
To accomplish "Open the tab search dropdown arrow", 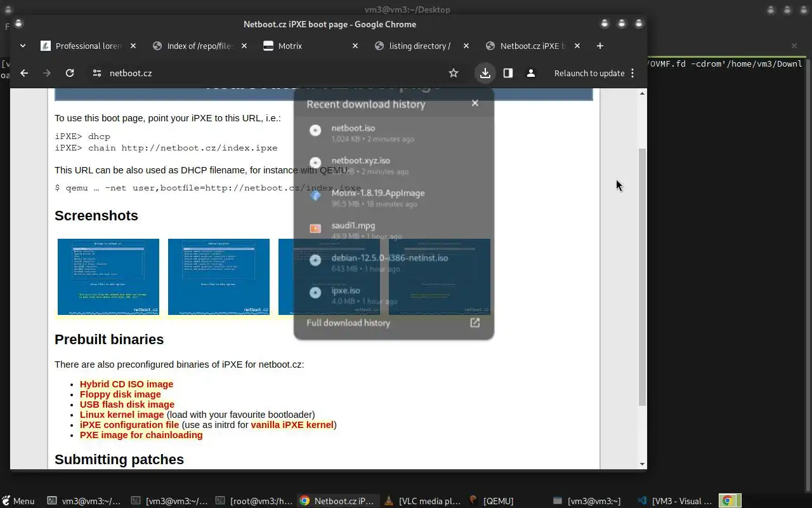I will pos(23,46).
